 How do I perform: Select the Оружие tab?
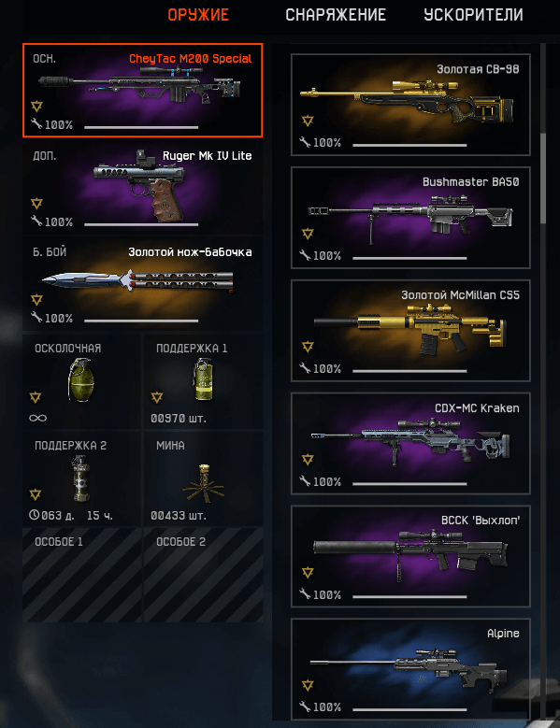coord(198,15)
